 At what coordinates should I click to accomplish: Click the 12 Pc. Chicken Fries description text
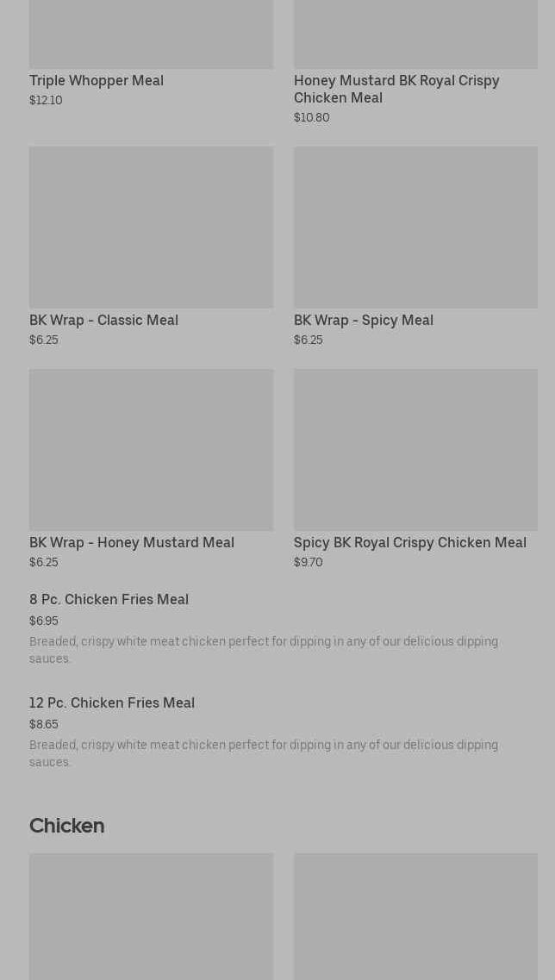pyautogui.click(x=264, y=754)
